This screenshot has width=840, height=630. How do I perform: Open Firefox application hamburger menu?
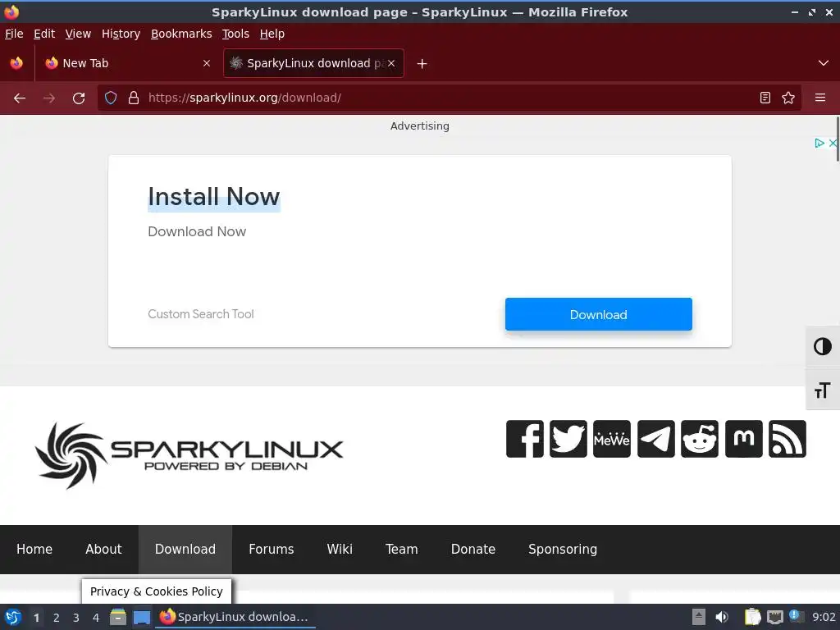[819, 98]
